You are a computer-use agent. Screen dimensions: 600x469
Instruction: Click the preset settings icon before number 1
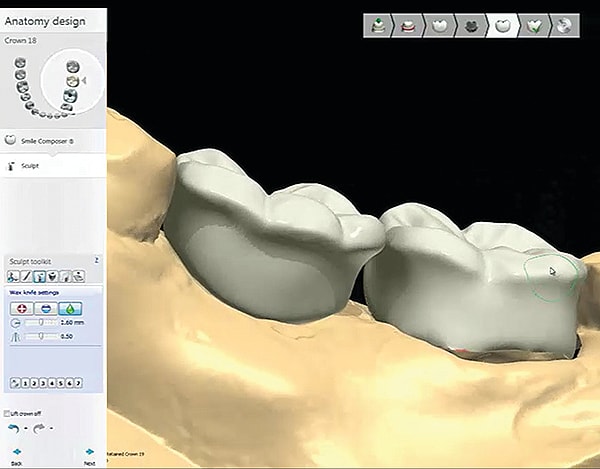point(15,383)
